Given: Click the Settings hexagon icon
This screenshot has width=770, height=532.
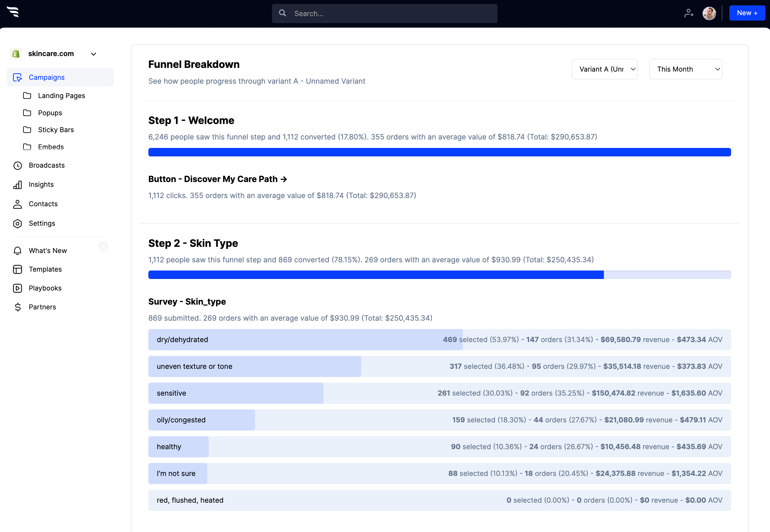Looking at the screenshot, I should 17,224.
